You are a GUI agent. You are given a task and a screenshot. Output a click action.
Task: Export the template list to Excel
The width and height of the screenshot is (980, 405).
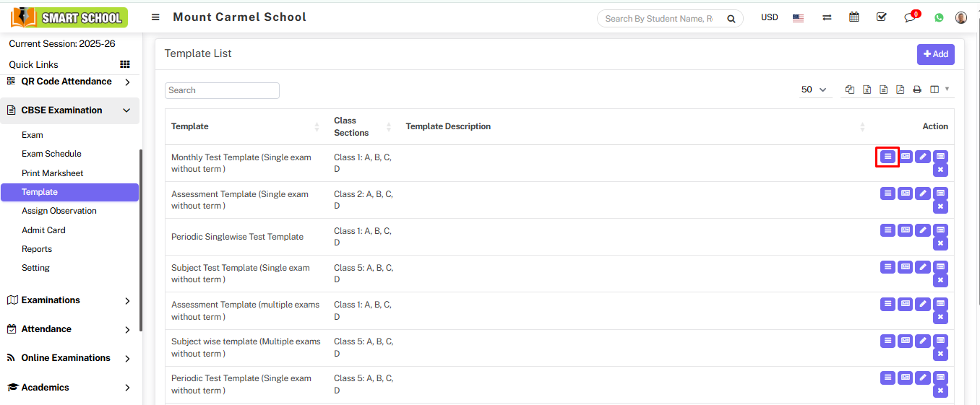click(867, 90)
